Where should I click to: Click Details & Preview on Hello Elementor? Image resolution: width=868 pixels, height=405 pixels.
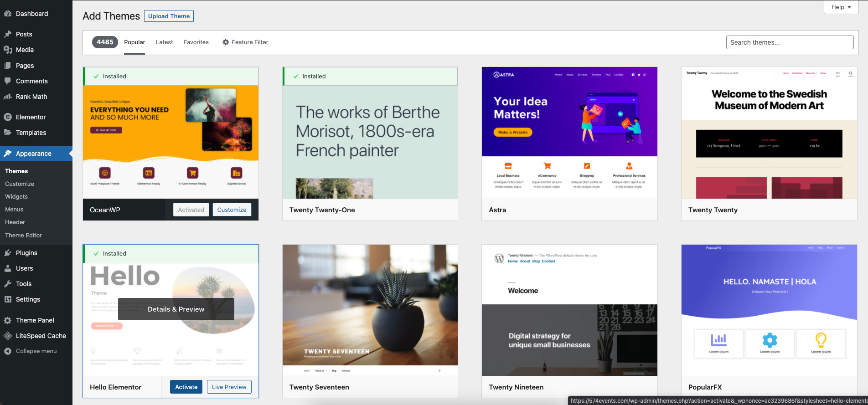[176, 309]
